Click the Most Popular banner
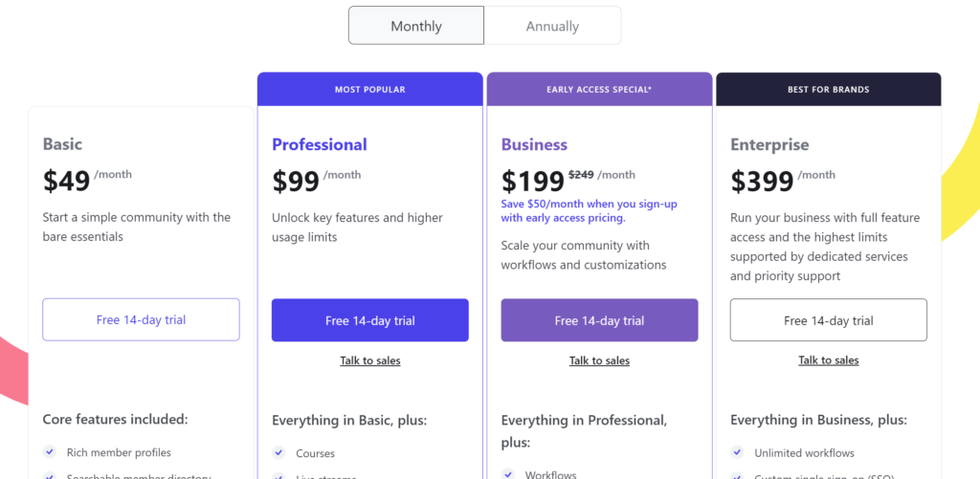This screenshot has width=980, height=479. [370, 90]
